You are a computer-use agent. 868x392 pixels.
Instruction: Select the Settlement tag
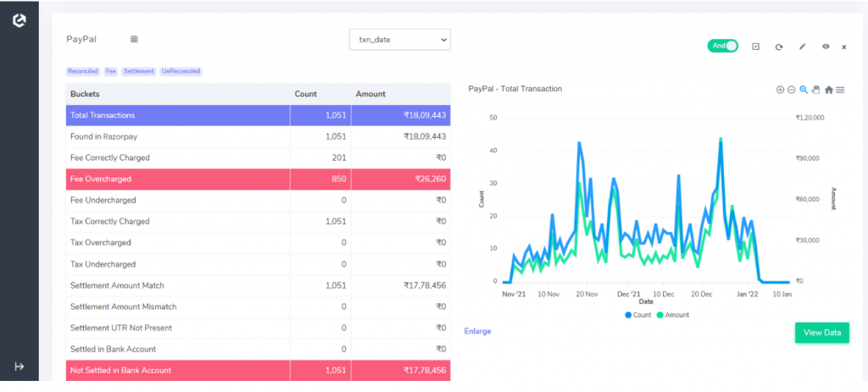point(139,71)
